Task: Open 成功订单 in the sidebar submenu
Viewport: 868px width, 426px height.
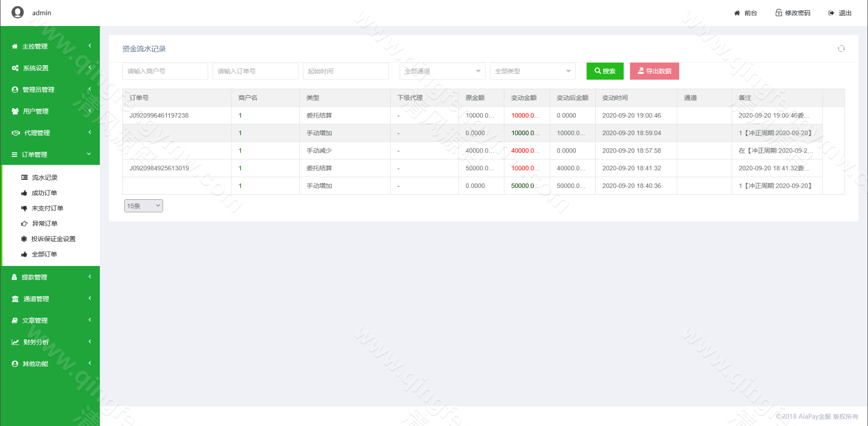Action: [44, 193]
